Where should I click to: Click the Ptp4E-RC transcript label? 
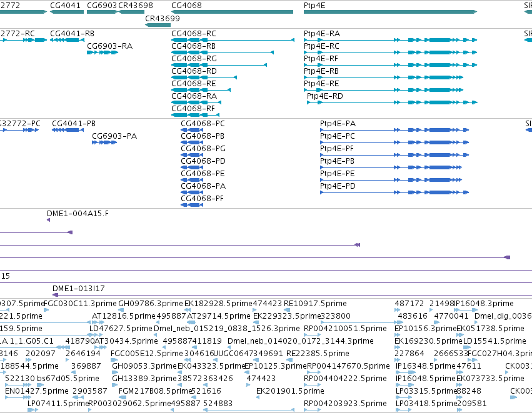coord(322,46)
